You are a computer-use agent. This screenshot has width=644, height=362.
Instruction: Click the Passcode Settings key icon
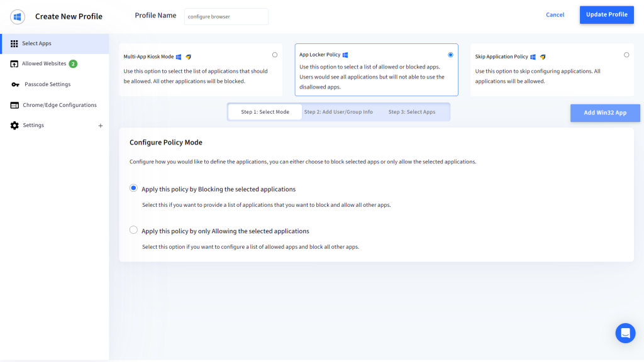[15, 84]
